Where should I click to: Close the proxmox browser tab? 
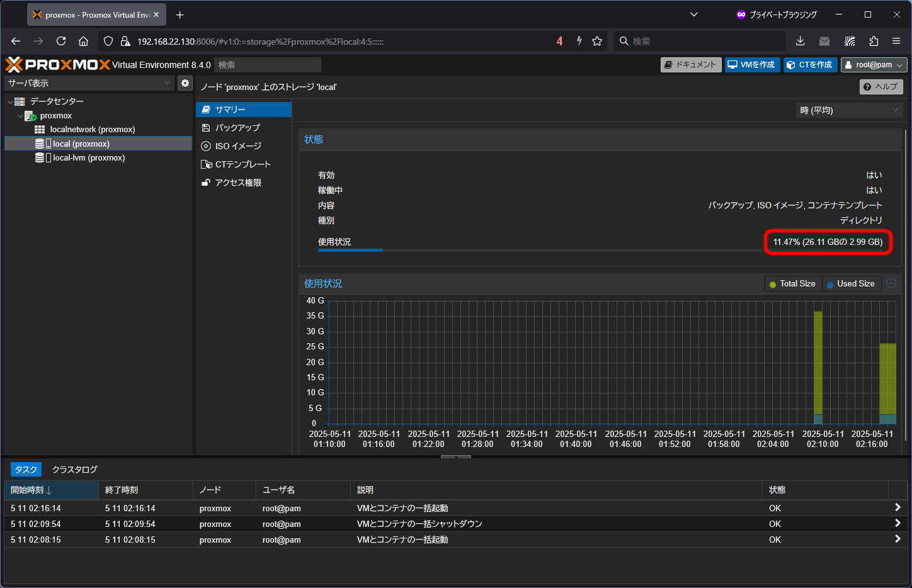(156, 14)
